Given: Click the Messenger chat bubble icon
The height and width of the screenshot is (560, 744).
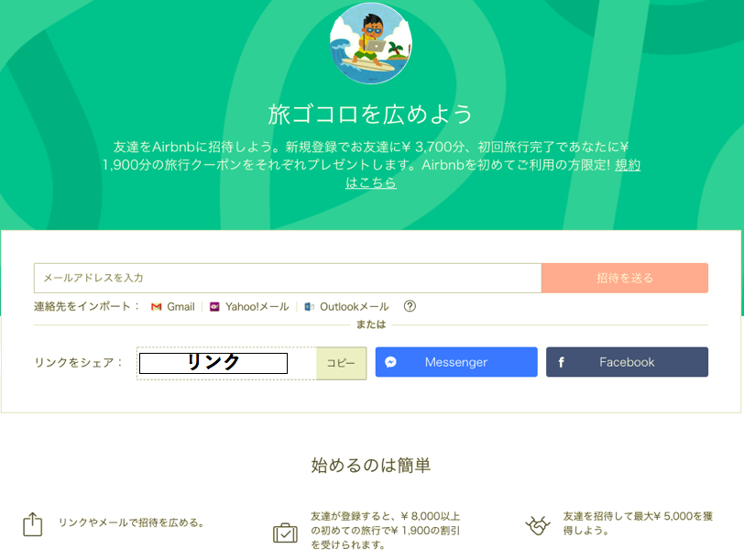Looking at the screenshot, I should 390,362.
